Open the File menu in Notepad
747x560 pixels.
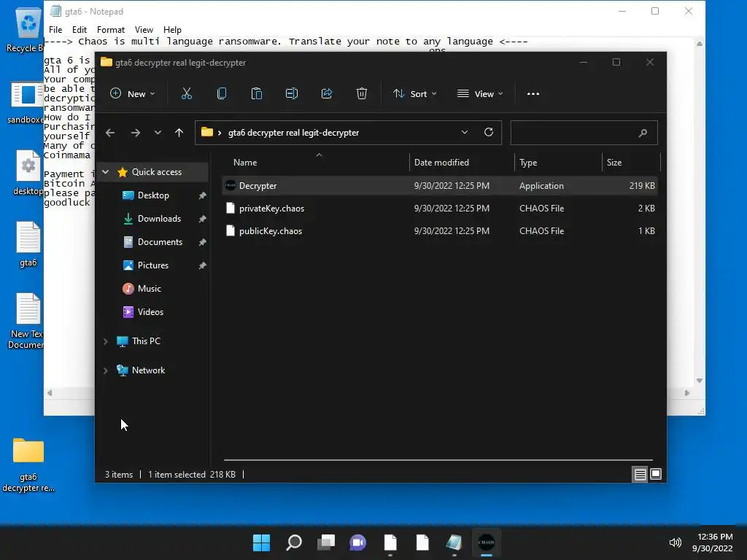55,29
